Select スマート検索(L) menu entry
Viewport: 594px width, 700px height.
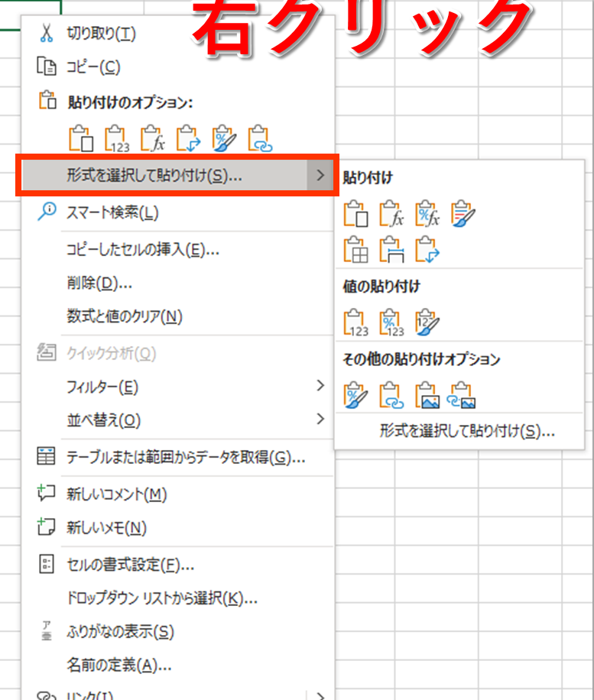(x=178, y=212)
